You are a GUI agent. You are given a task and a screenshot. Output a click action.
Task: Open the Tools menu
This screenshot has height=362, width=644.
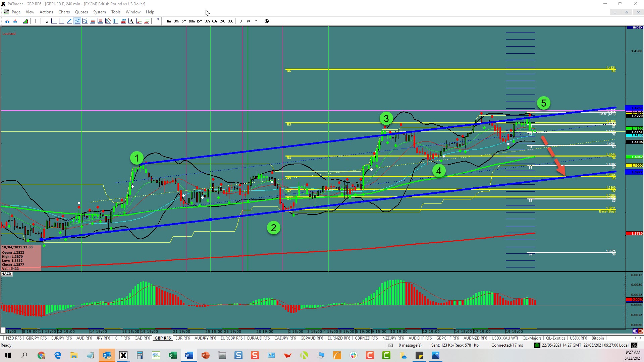[116, 12]
